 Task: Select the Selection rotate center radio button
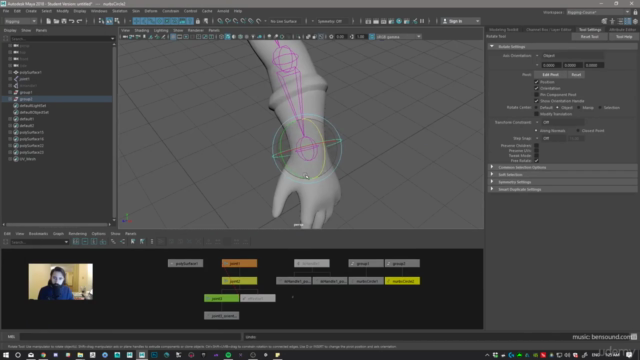tap(600, 108)
